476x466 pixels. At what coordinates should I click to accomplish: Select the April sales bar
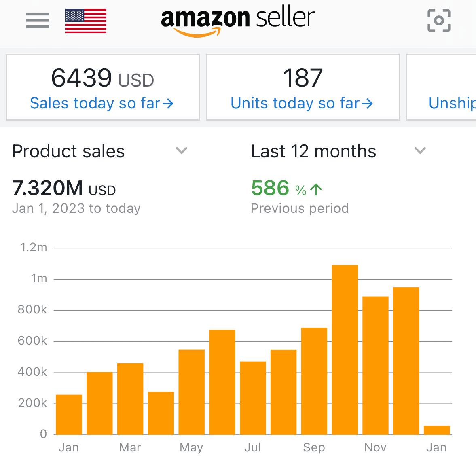(x=161, y=413)
